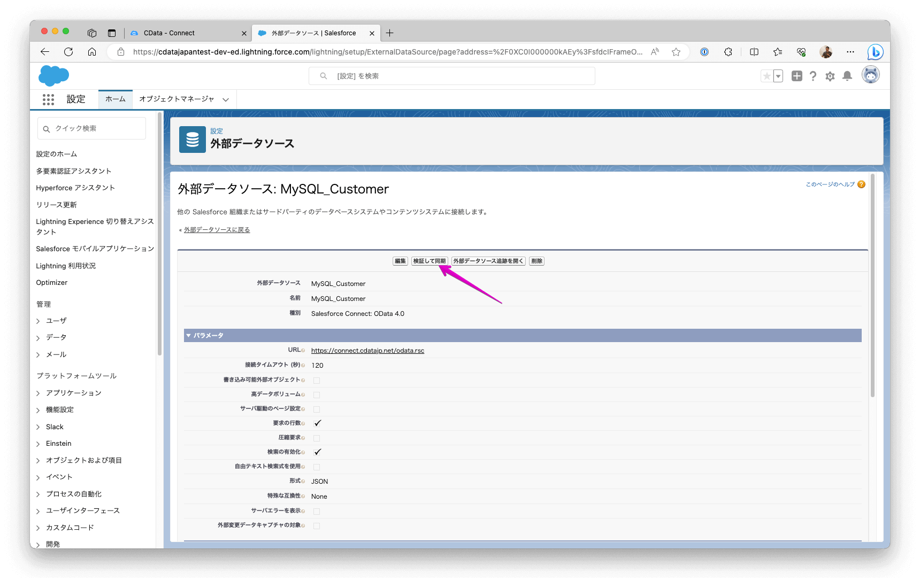Click the browser address bar URL
This screenshot has width=920, height=588.
(x=388, y=52)
